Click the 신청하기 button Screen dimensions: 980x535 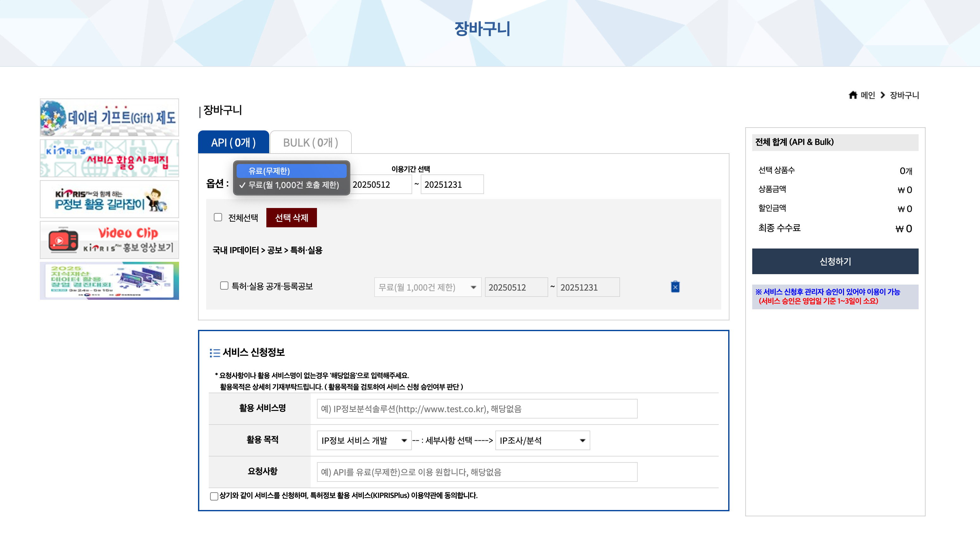coord(835,261)
